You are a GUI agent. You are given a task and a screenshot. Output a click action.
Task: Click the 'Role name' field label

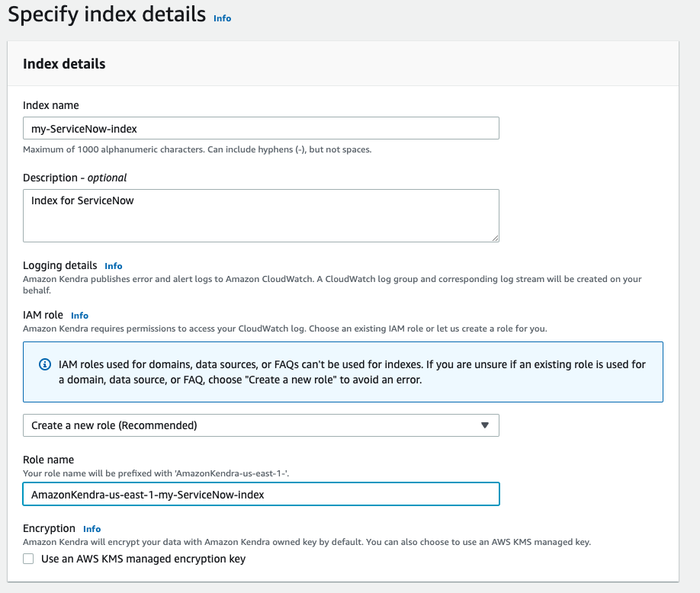coord(49,460)
